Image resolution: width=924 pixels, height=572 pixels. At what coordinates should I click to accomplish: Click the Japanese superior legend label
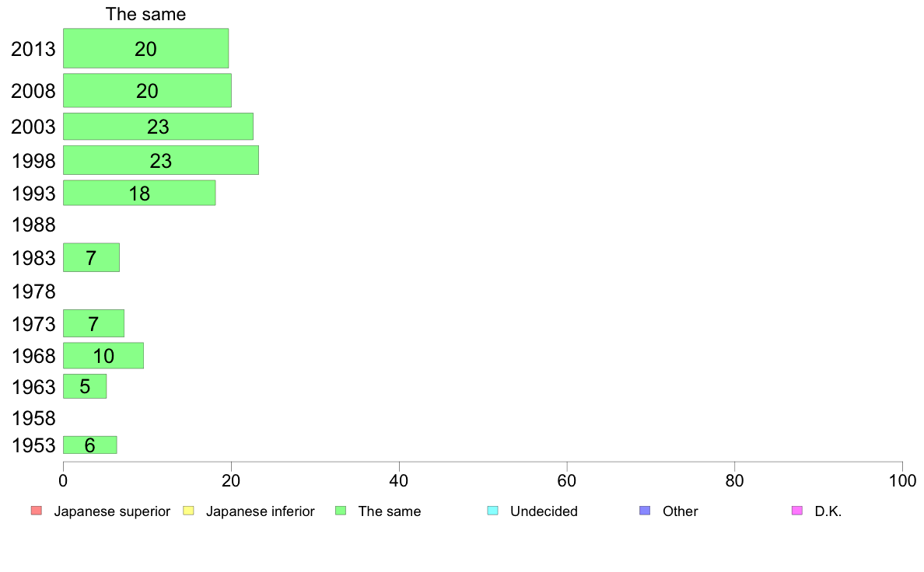[x=112, y=511]
